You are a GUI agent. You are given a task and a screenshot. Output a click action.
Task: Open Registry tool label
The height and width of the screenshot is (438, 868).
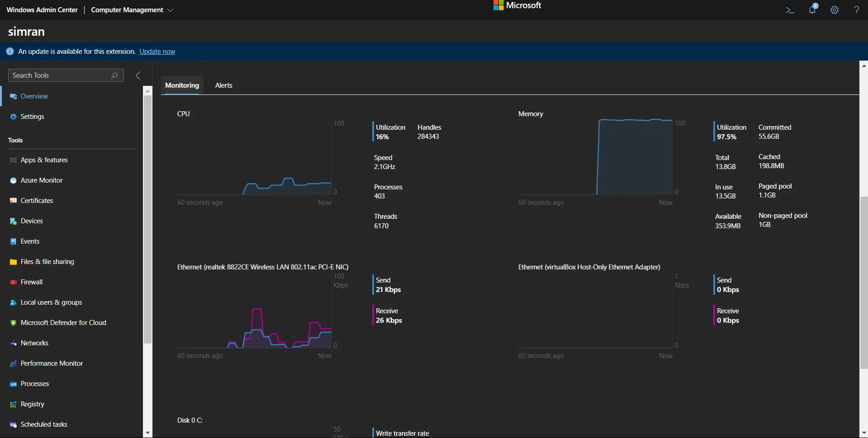click(x=33, y=404)
